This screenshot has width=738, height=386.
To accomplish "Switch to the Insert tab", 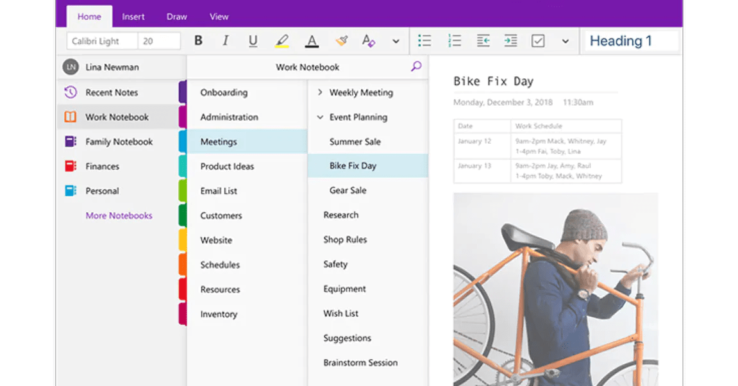I will (133, 16).
